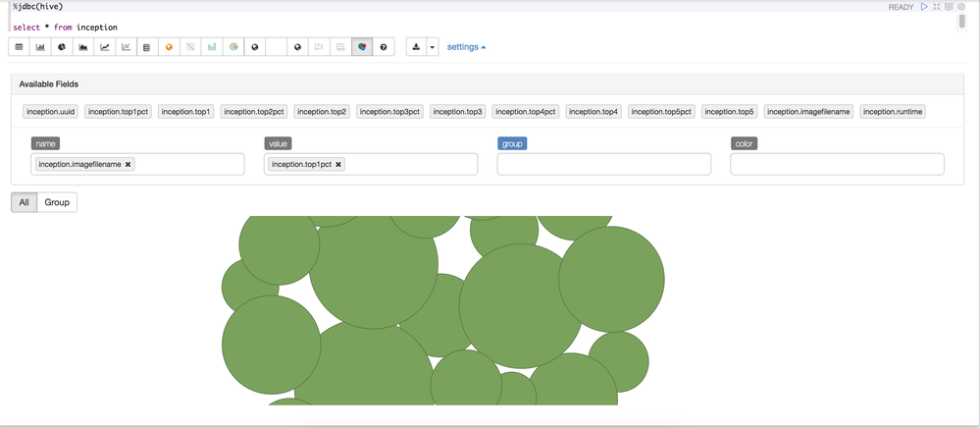Open the paragraph gear settings
This screenshot has width=980, height=428.
[961, 7]
